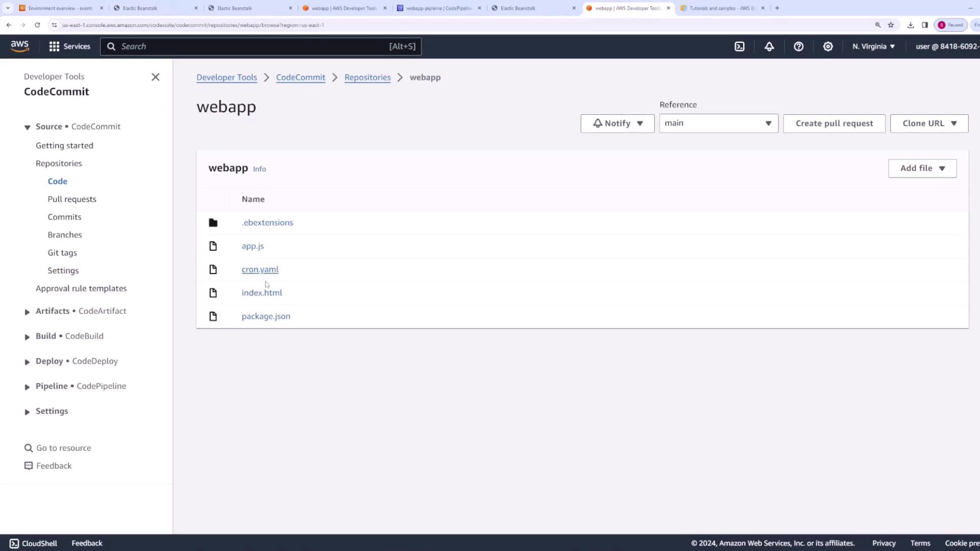
Task: Expand the Clone URL dropdown
Action: coord(929,123)
